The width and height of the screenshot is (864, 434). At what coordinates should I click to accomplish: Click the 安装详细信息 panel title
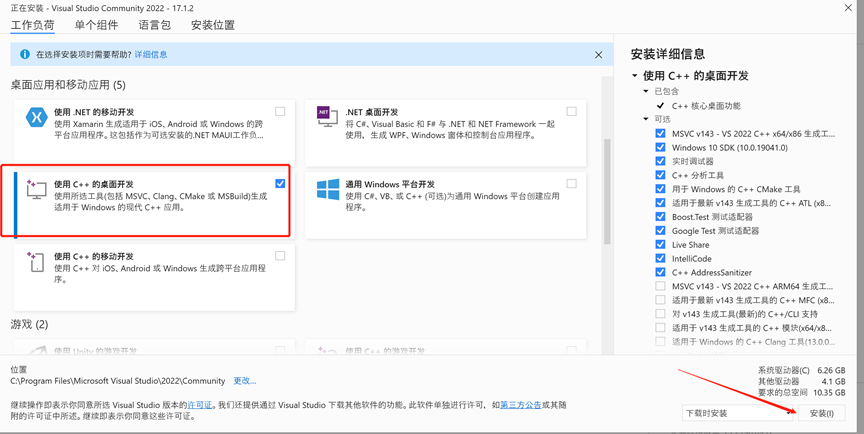(668, 54)
